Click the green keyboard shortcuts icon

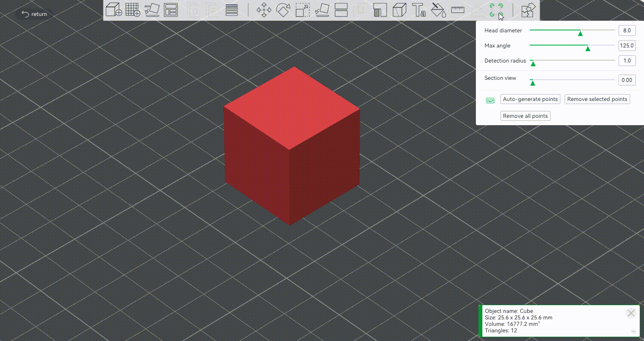[x=490, y=101]
